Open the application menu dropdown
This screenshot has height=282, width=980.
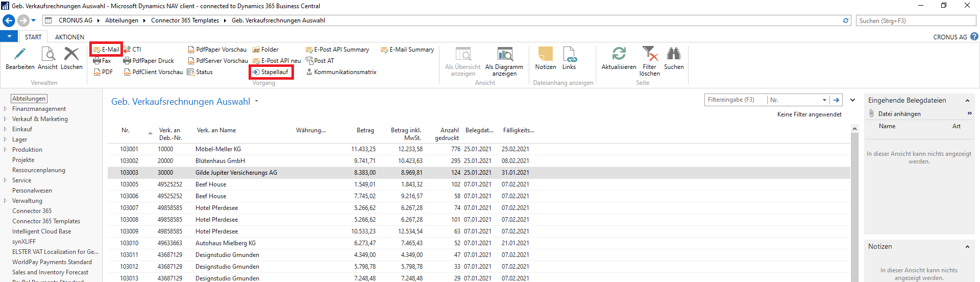click(9, 37)
